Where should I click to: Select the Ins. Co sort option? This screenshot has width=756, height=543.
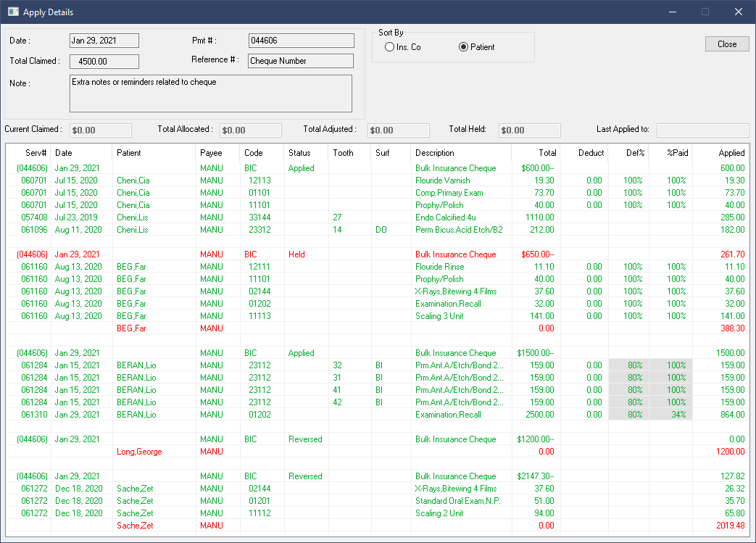point(402,47)
